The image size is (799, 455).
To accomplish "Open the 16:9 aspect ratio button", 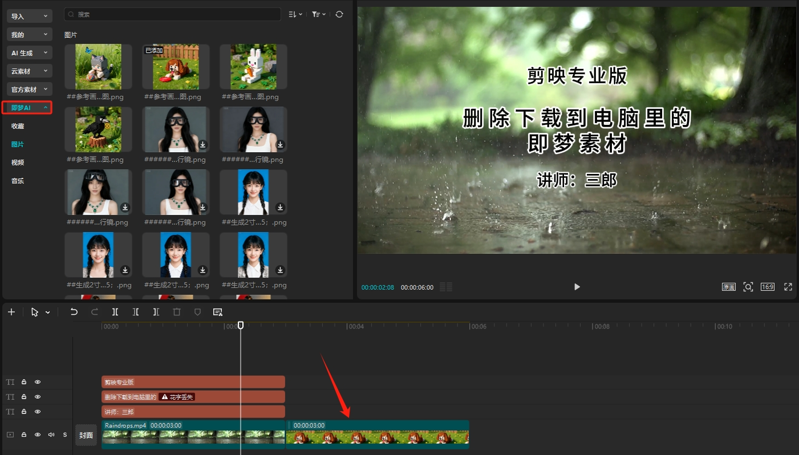I will pyautogui.click(x=767, y=287).
